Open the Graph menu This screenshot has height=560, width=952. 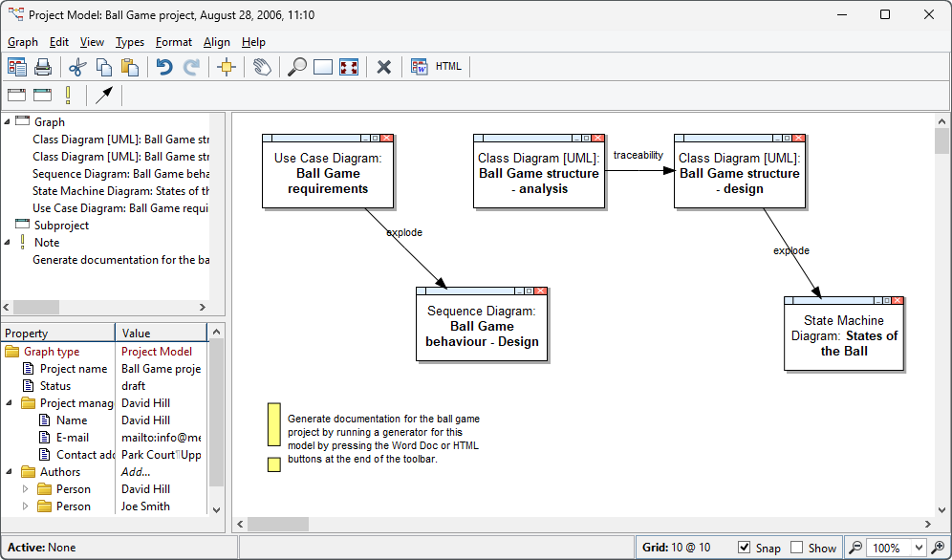(22, 42)
